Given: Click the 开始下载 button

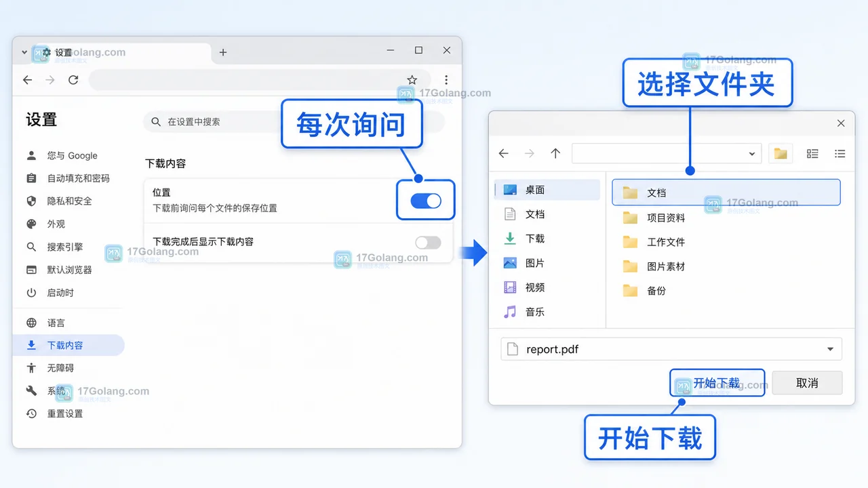Looking at the screenshot, I should (x=717, y=383).
